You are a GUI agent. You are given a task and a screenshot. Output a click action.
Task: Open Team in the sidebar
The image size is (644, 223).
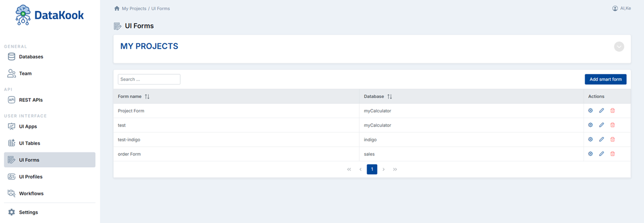(50, 74)
